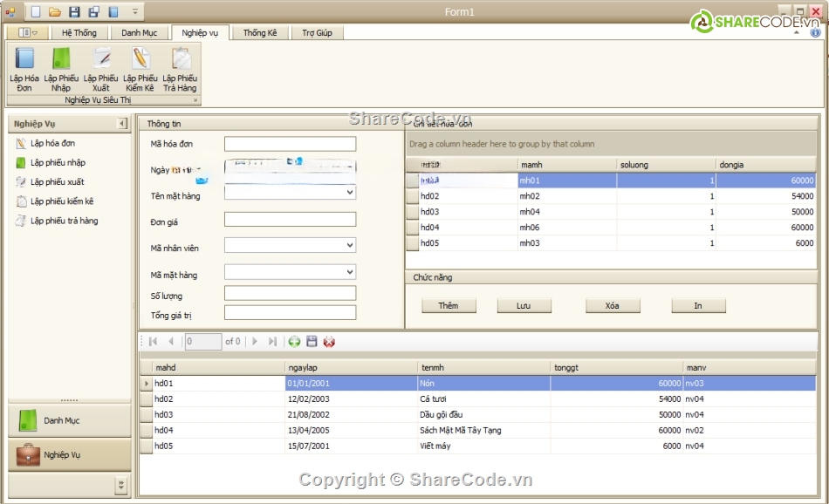Click the Đơn giá input field

[290, 219]
